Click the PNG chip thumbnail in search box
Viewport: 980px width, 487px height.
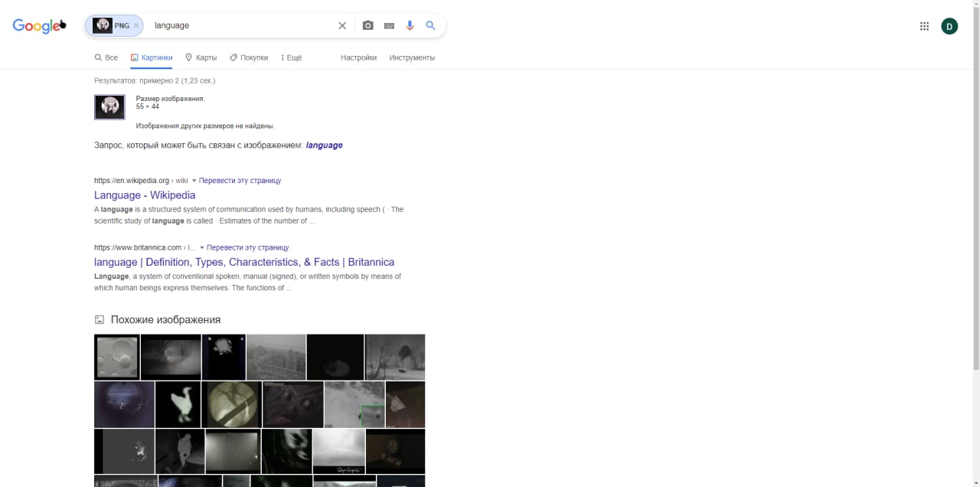pos(103,25)
